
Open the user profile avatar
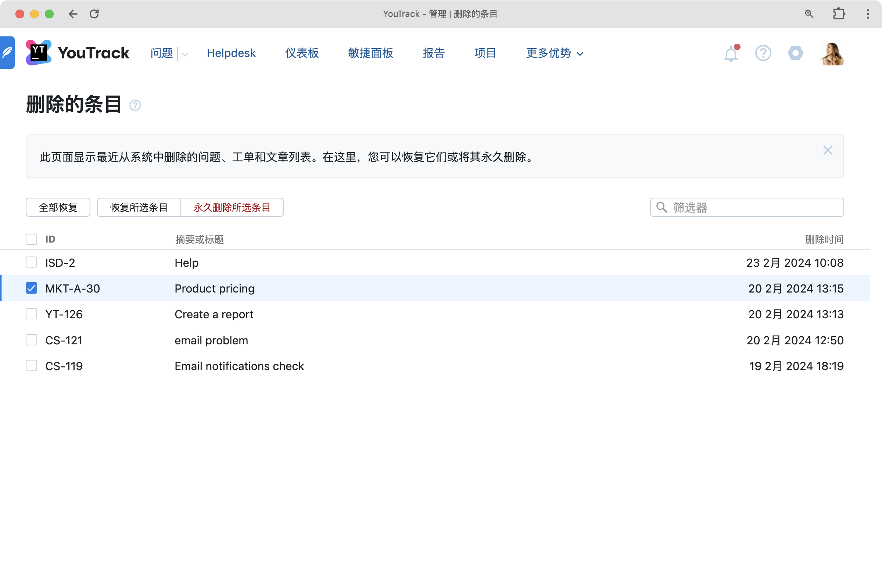coord(831,53)
